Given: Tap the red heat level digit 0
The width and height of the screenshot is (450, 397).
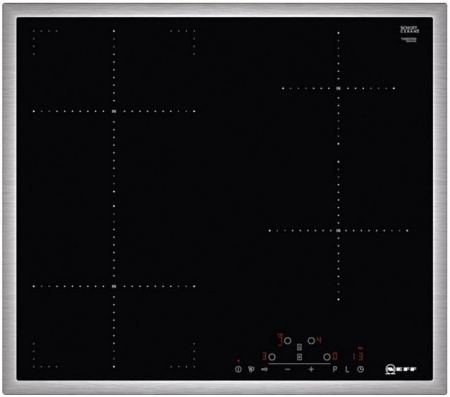Looking at the screenshot, I should coord(335,357).
